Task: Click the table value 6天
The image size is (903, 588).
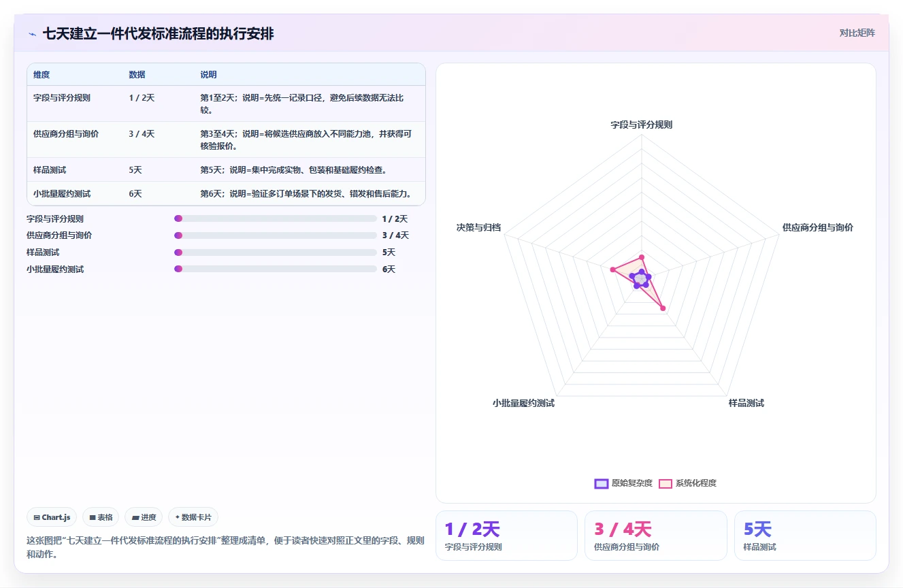Action: 135,194
